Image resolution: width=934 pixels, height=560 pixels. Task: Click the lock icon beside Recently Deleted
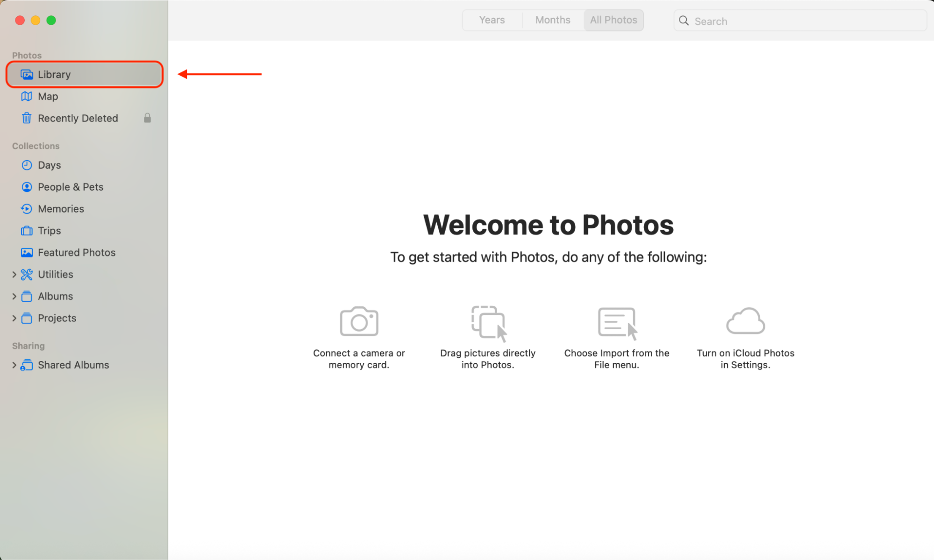(147, 118)
